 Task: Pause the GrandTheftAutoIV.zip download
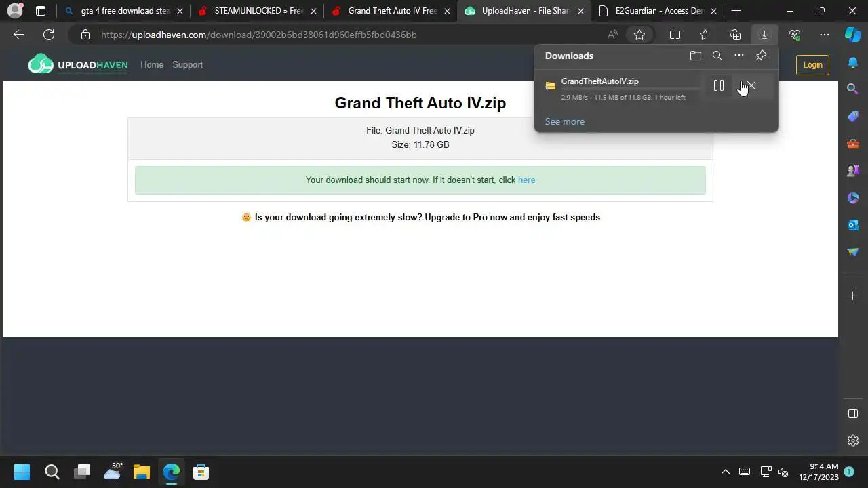tap(719, 85)
